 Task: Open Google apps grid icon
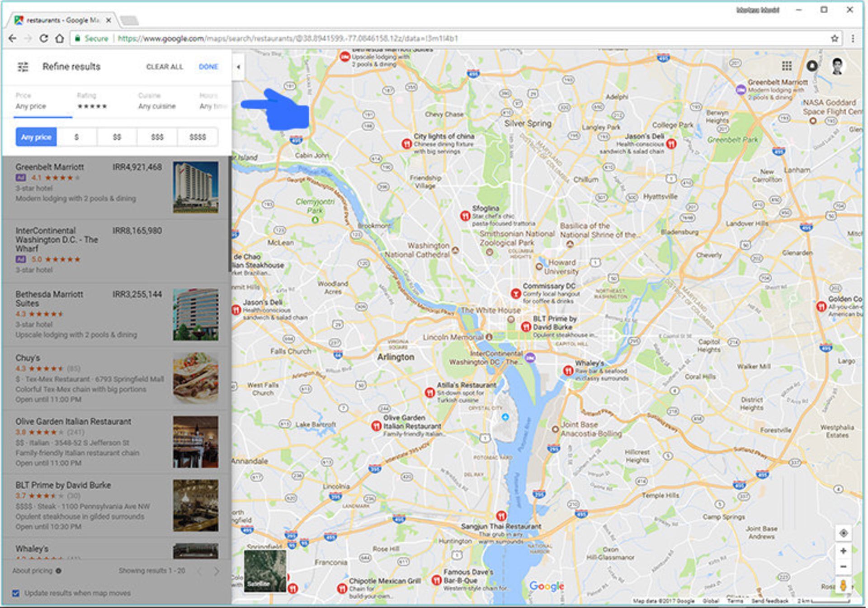tap(787, 66)
